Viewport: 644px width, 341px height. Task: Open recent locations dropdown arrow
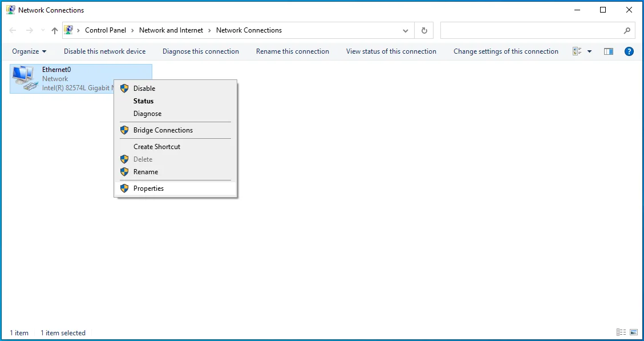tap(43, 30)
